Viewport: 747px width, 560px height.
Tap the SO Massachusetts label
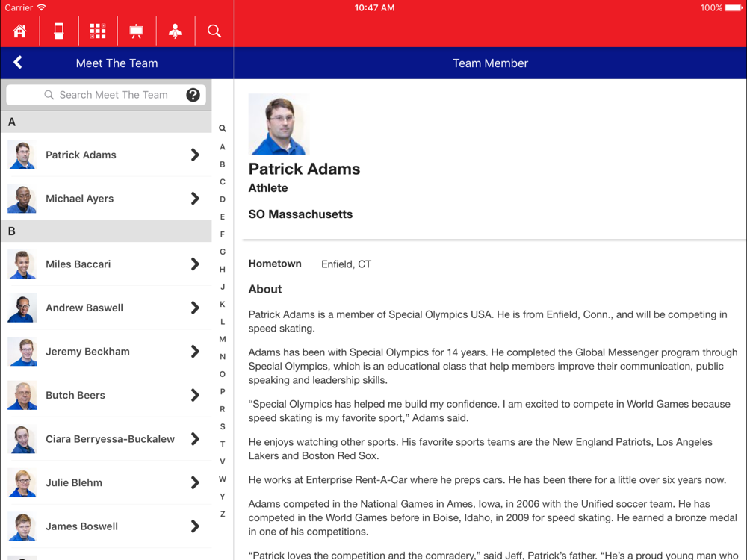point(300,214)
